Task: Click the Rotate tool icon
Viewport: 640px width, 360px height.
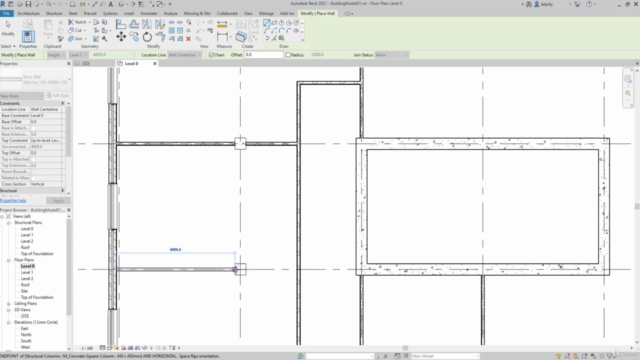Action: (x=147, y=37)
